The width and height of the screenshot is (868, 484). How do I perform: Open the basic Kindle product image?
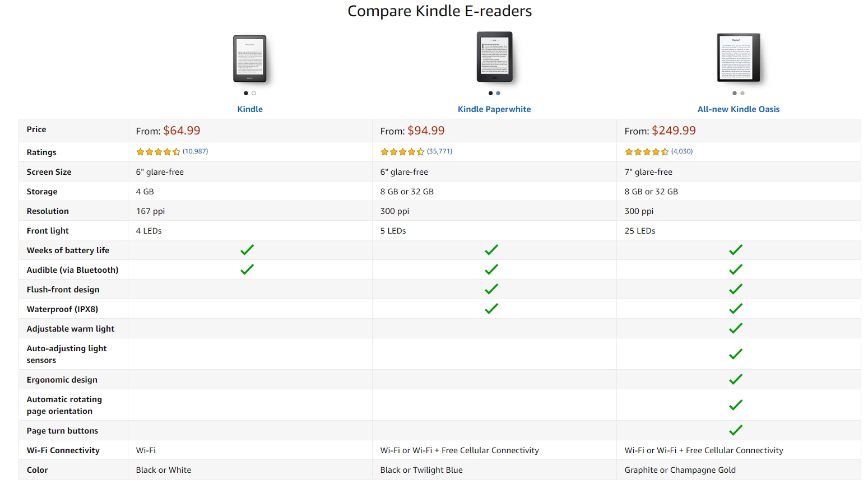pyautogui.click(x=250, y=59)
